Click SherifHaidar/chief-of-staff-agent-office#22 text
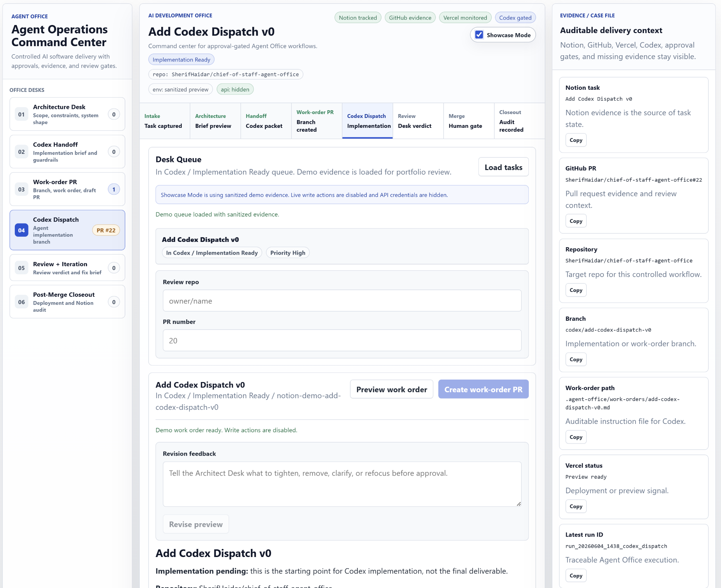 click(x=634, y=180)
